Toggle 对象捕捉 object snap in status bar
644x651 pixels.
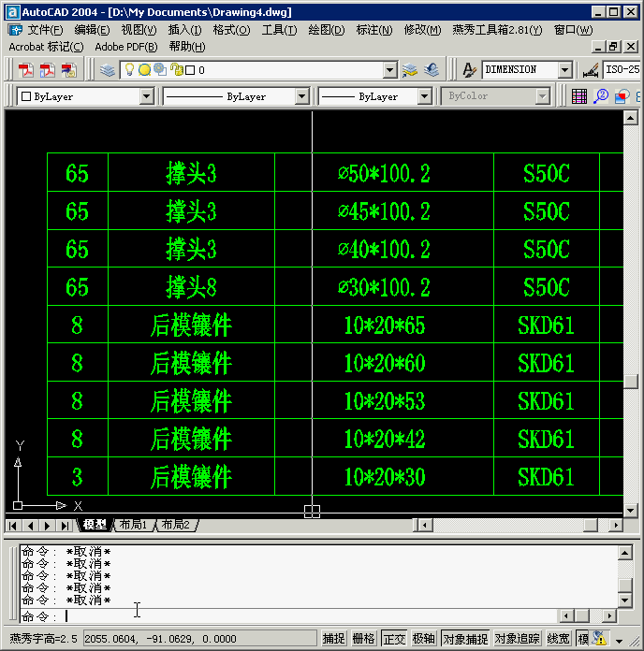point(465,639)
